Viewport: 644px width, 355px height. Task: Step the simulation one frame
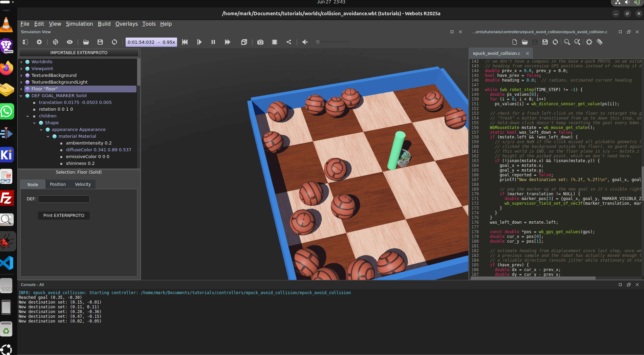coord(199,42)
